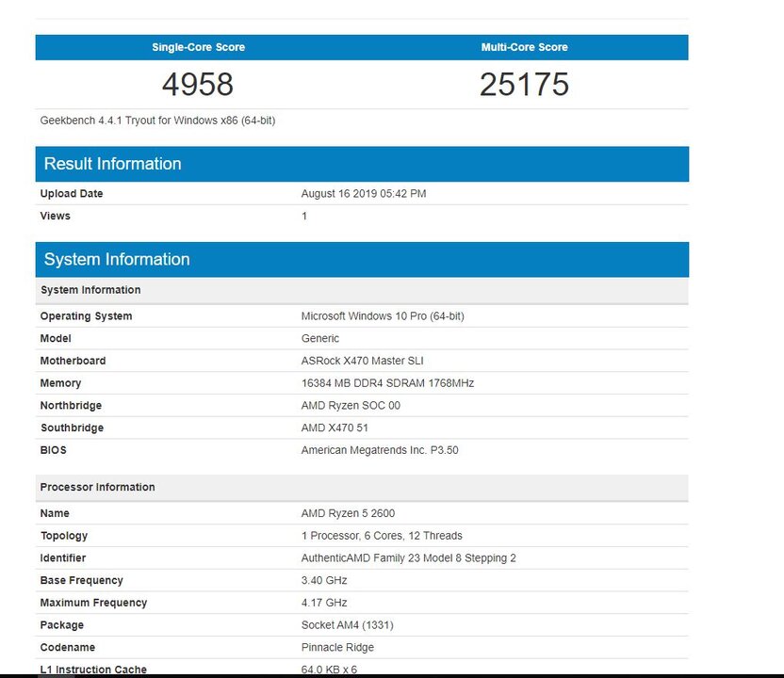
Task: Select AMD Ryzen 5 2600 processor name
Action: pos(348,513)
